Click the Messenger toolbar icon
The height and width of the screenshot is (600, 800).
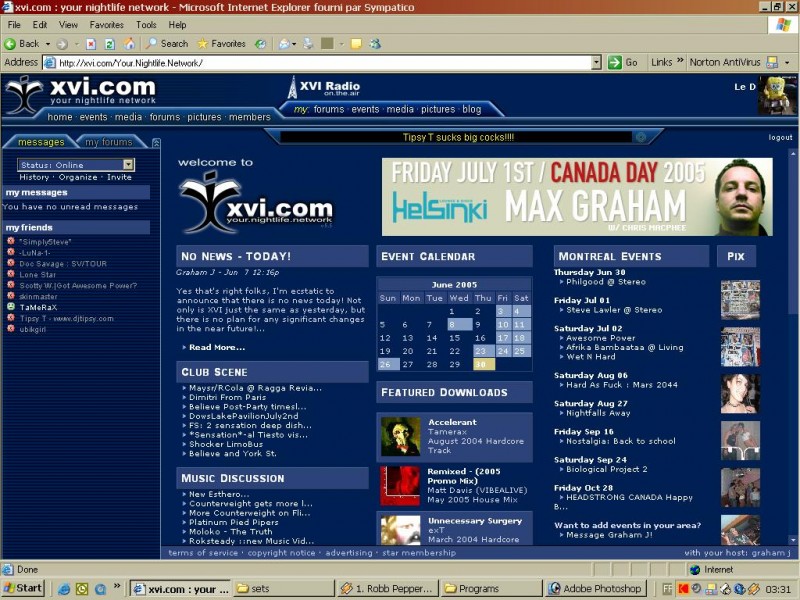point(376,44)
